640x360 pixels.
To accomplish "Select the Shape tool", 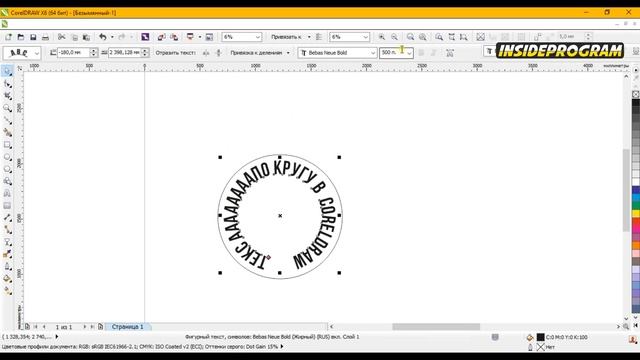I will (x=7, y=84).
